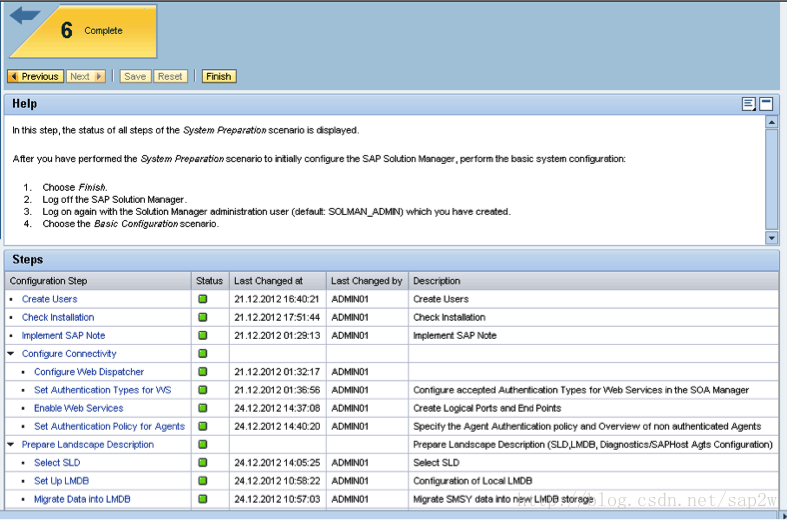
Task: Click green status icon for Authentication Policy for Agents
Action: point(203,426)
